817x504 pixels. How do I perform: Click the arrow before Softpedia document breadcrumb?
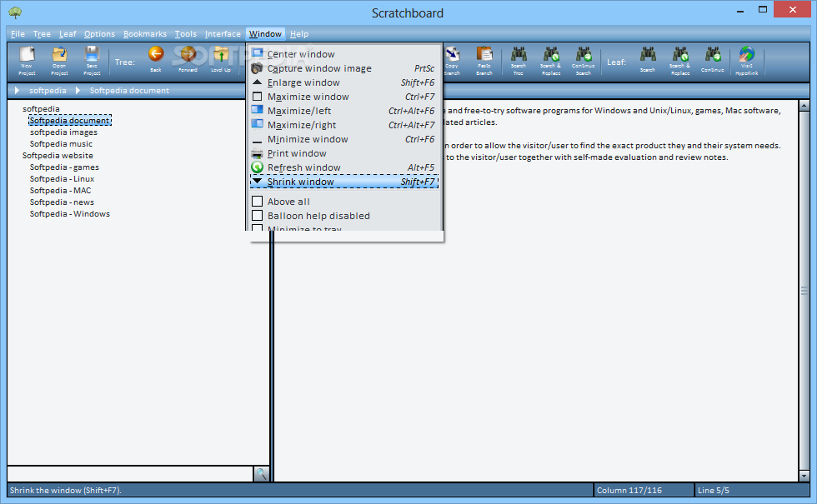[78, 91]
